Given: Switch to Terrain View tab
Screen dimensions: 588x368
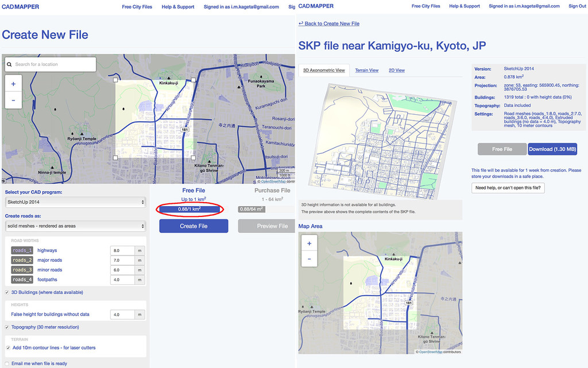Looking at the screenshot, I should click(x=367, y=70).
